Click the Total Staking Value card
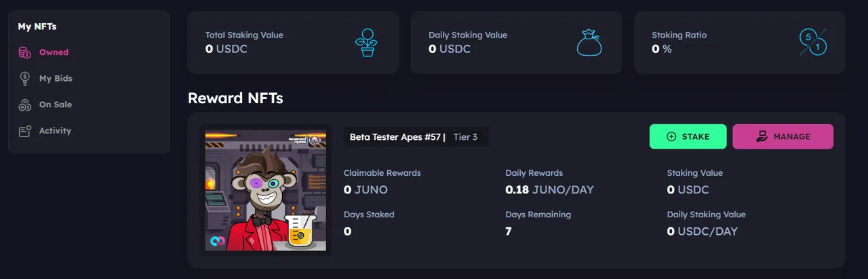Viewport: 868px width, 279px height. [293, 42]
